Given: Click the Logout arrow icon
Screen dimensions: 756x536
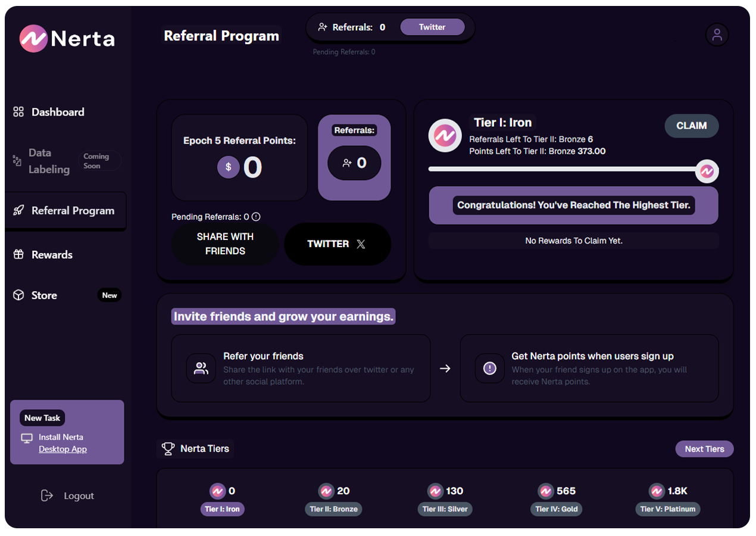Looking at the screenshot, I should 47,496.
